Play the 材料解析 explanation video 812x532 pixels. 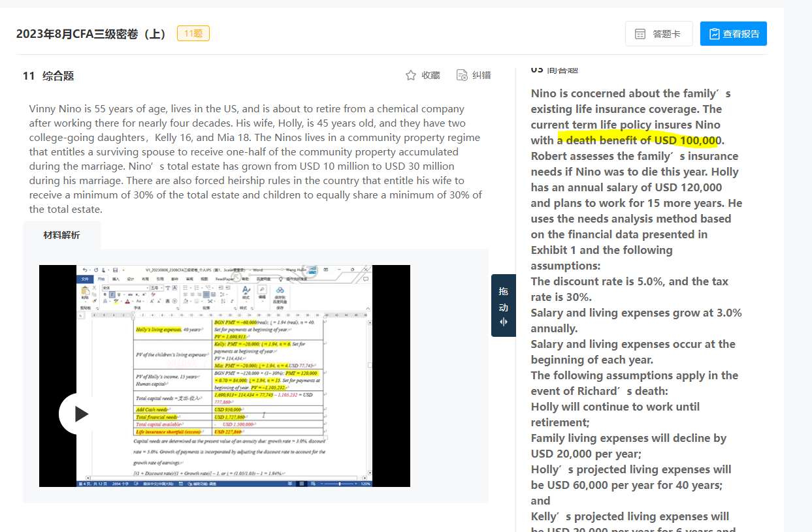pos(81,414)
